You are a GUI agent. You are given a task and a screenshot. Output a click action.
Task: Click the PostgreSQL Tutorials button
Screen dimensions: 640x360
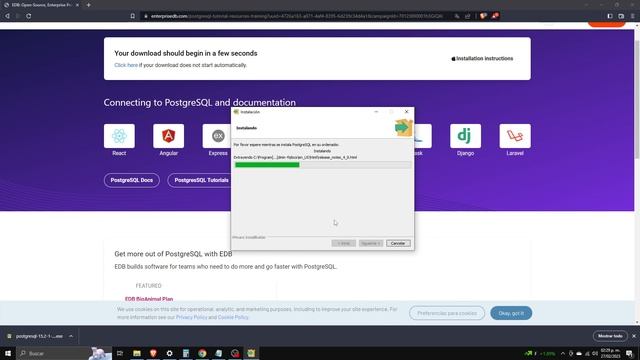click(x=200, y=180)
